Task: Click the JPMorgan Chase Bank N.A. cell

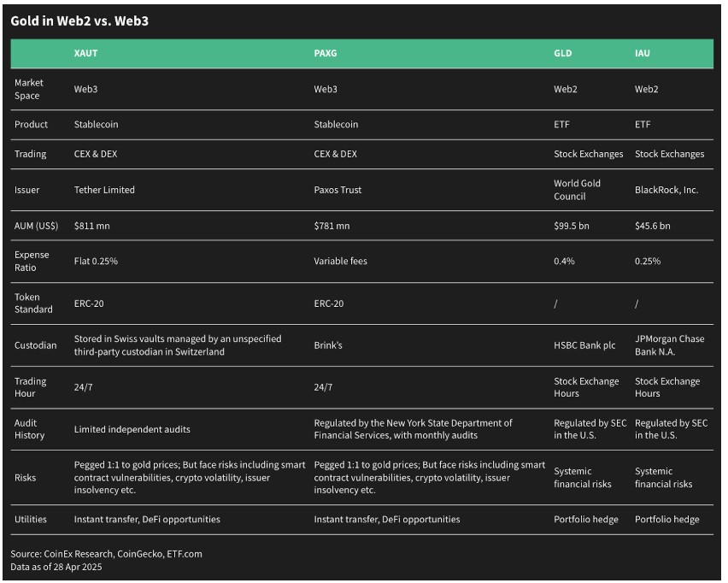Action: 670,345
